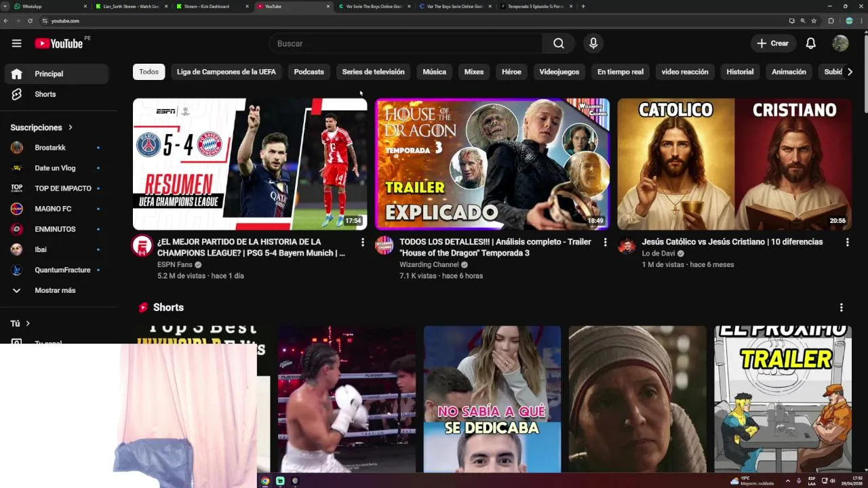Select the Héroe chip

(x=511, y=72)
